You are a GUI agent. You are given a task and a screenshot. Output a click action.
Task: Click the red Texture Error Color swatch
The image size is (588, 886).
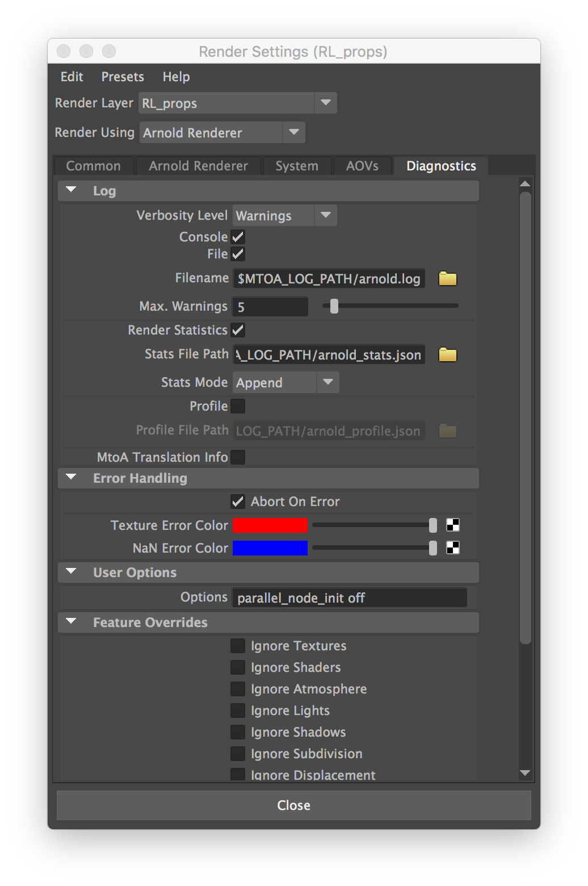(270, 525)
